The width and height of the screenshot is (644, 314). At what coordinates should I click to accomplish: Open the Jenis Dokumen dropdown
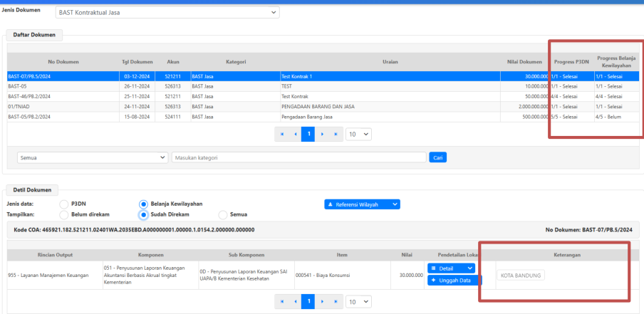pyautogui.click(x=167, y=12)
